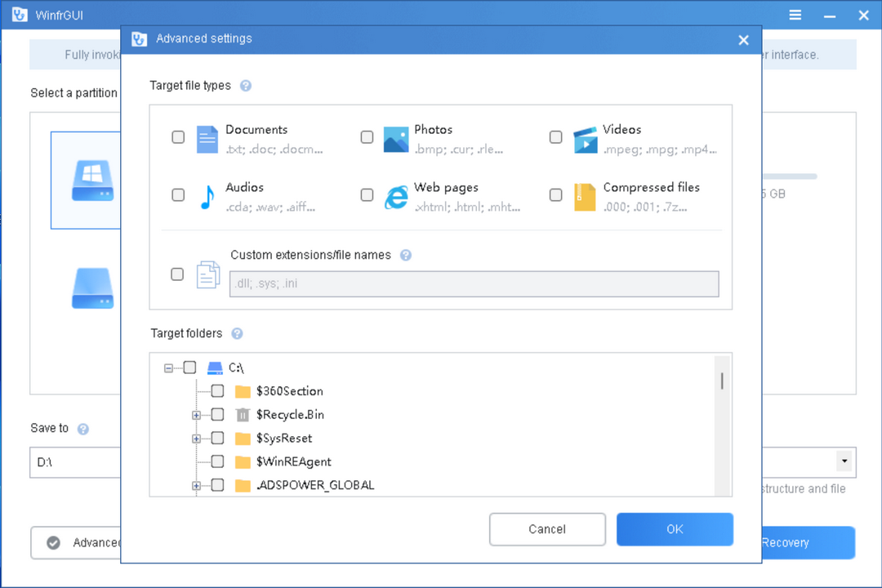The image size is (882, 588).
Task: Click the Compressed files zip icon
Action: 585,197
